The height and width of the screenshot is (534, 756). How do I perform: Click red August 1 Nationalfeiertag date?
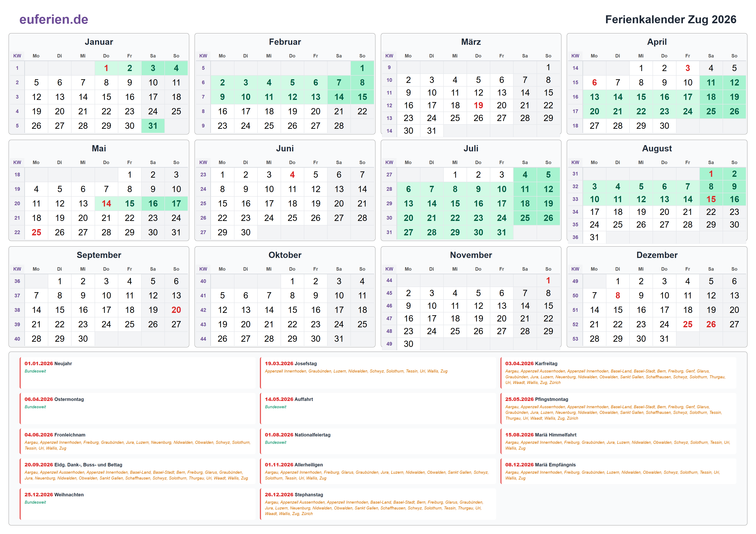pos(711,174)
